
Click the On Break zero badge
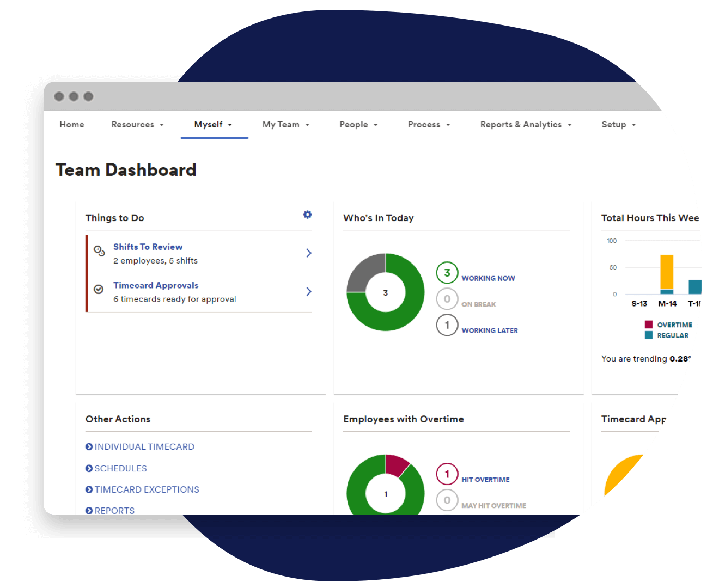point(447,299)
